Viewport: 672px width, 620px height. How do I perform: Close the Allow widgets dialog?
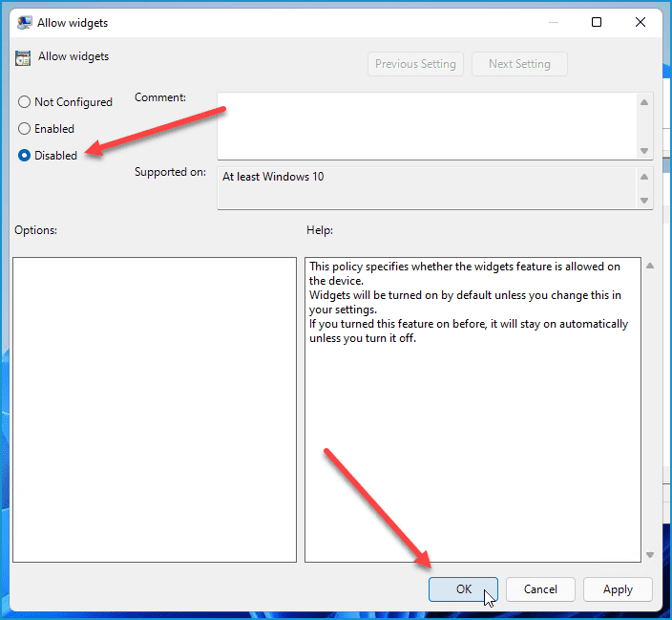click(640, 22)
